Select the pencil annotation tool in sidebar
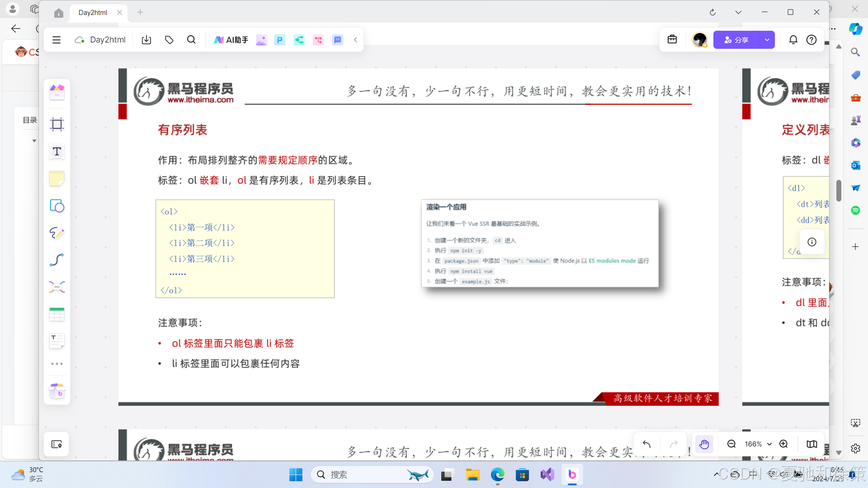 click(x=57, y=233)
